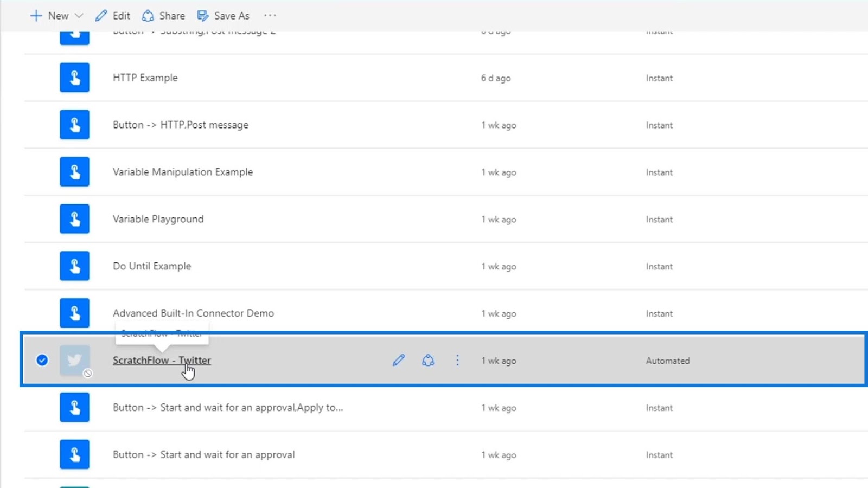Click the Advanced Built-In Connector Demo flow icon
The width and height of the screenshot is (868, 488).
74,313
